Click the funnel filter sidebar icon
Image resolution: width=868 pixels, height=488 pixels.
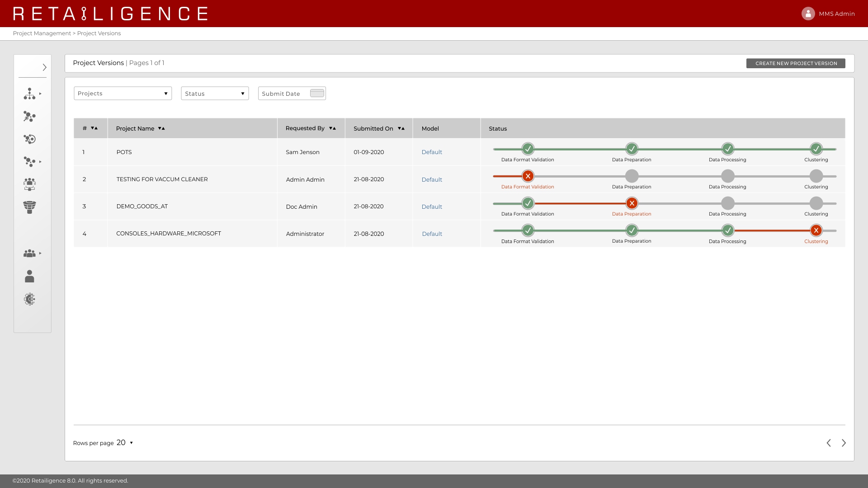coord(29,207)
